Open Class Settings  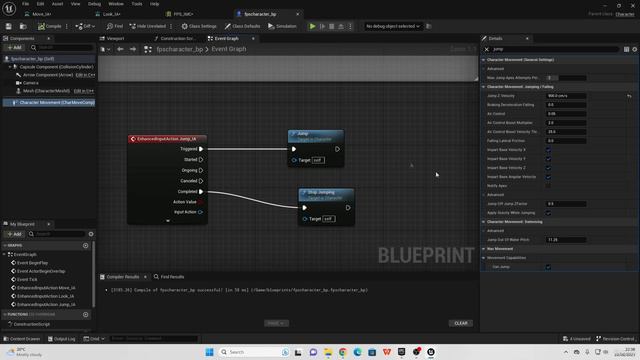click(x=199, y=26)
